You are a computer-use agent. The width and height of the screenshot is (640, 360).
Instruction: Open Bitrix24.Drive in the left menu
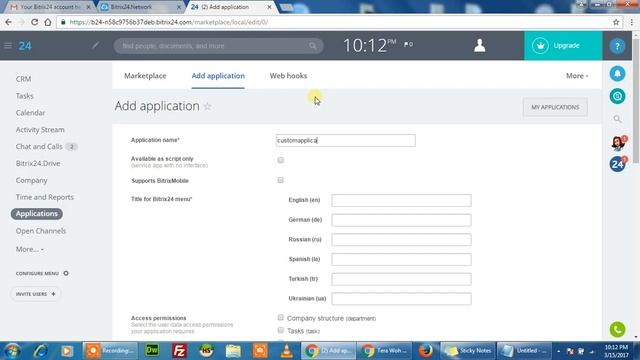38,163
